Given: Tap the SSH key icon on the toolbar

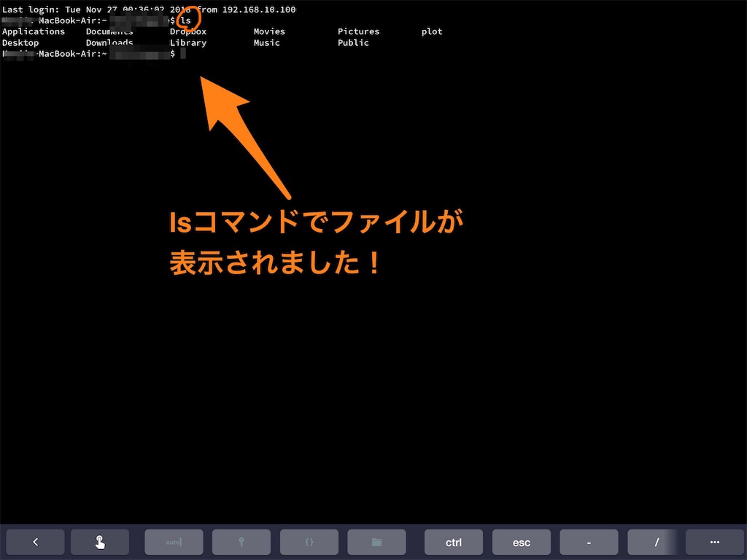Looking at the screenshot, I should 241,542.
